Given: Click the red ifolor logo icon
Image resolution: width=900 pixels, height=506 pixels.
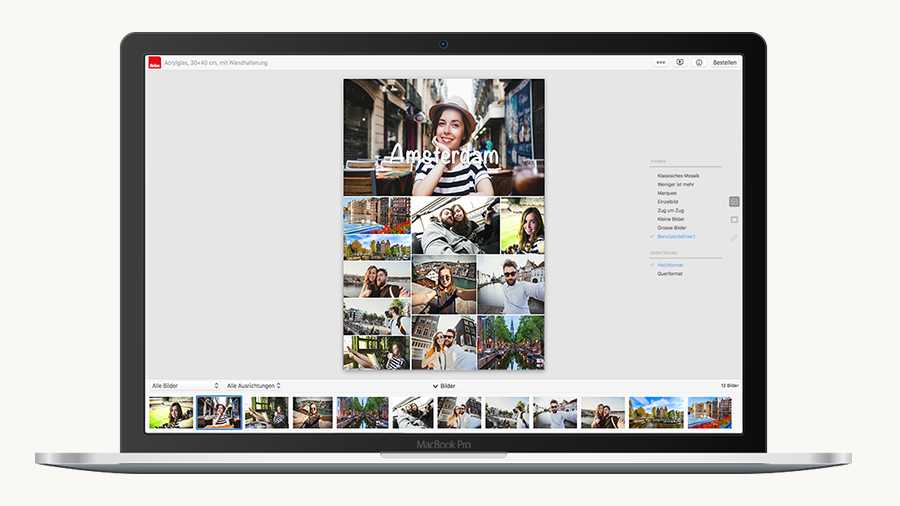Looking at the screenshot, I should [x=154, y=62].
